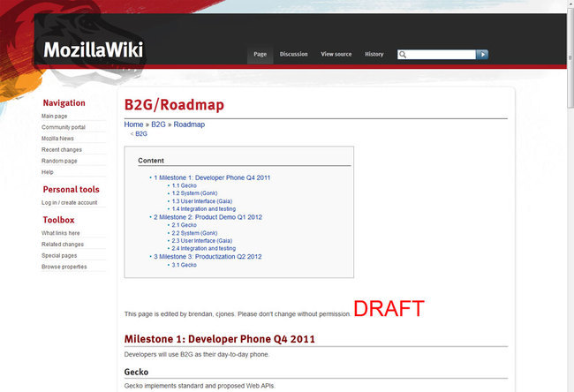
Task: Jump to section 1.3 User Interface (Gaia)
Action: [x=201, y=201]
